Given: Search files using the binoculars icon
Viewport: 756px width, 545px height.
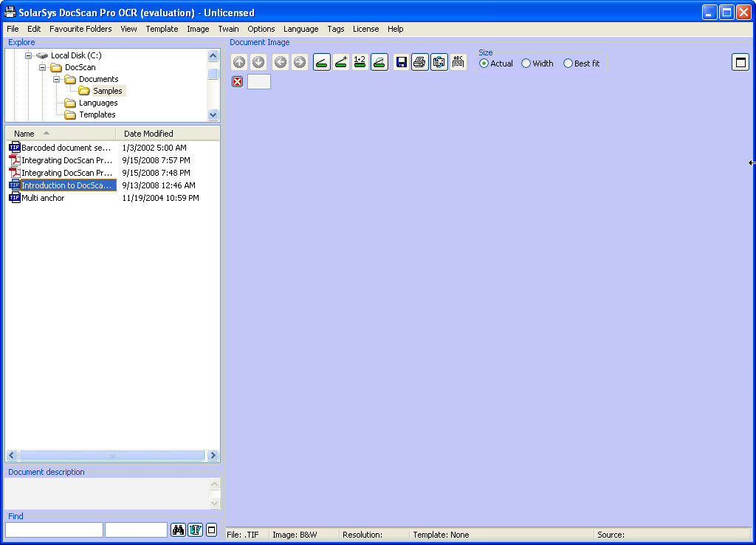Looking at the screenshot, I should [178, 529].
